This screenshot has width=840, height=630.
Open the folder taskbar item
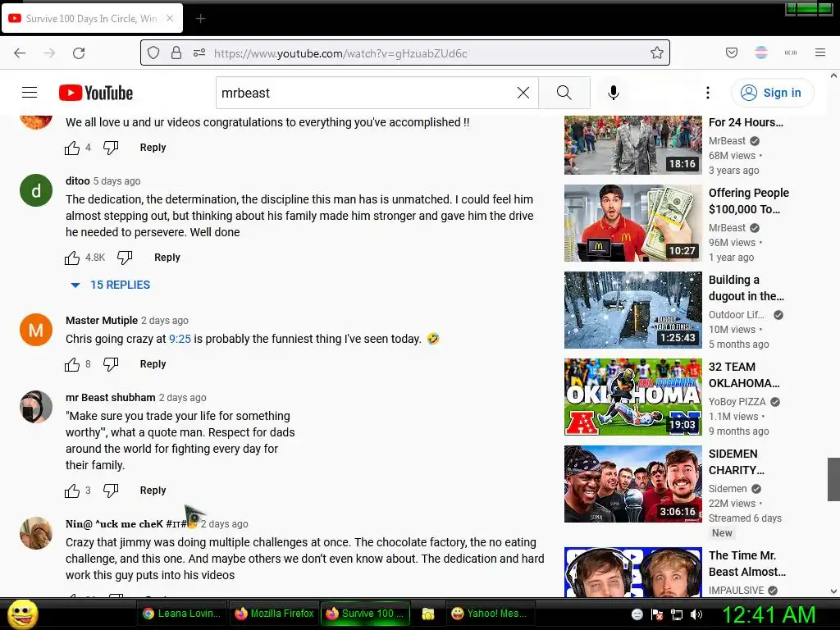[x=427, y=614]
